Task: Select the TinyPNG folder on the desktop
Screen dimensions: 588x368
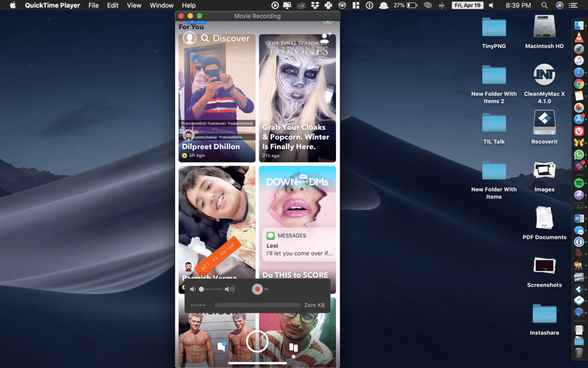Action: 494,28
